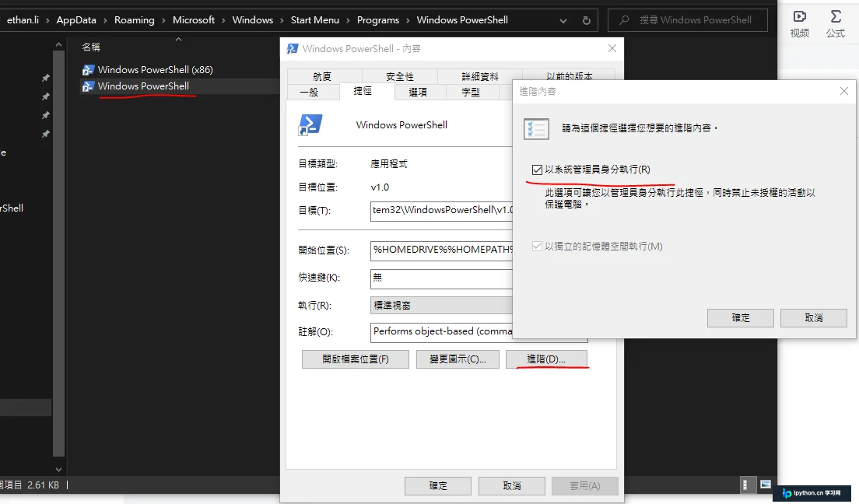Click the Microsoft breadcrumb in address bar
This screenshot has height=504, width=859.
(x=194, y=20)
